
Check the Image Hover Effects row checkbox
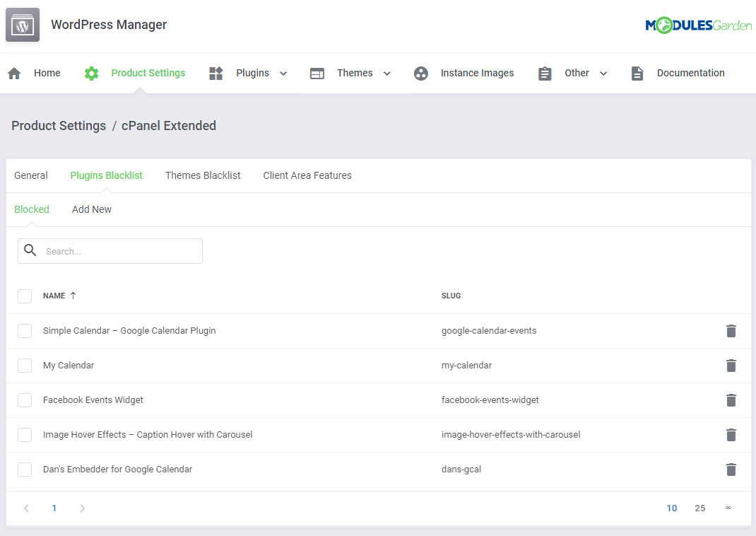click(x=25, y=435)
